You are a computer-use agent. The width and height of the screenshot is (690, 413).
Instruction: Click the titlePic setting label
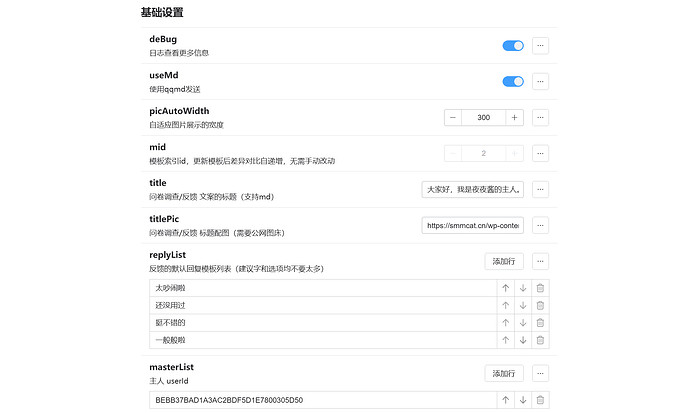pyautogui.click(x=164, y=219)
